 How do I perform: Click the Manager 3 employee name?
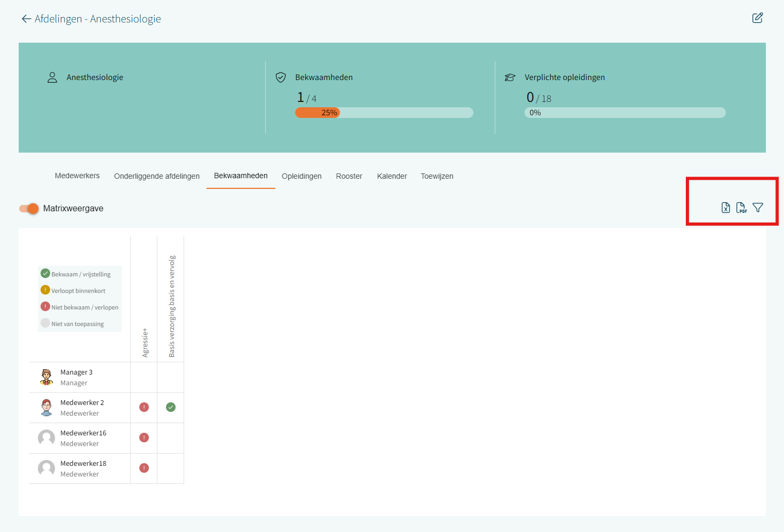coord(76,372)
